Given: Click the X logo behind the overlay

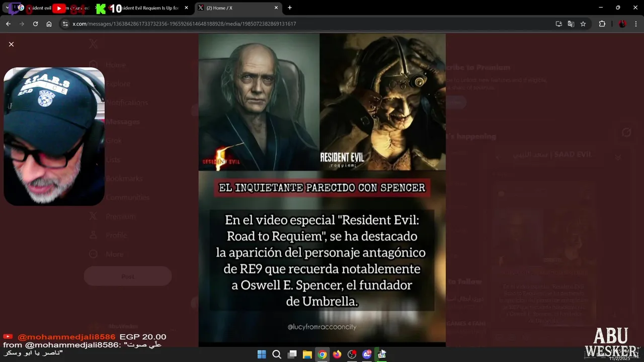Looking at the screenshot, I should [x=94, y=44].
